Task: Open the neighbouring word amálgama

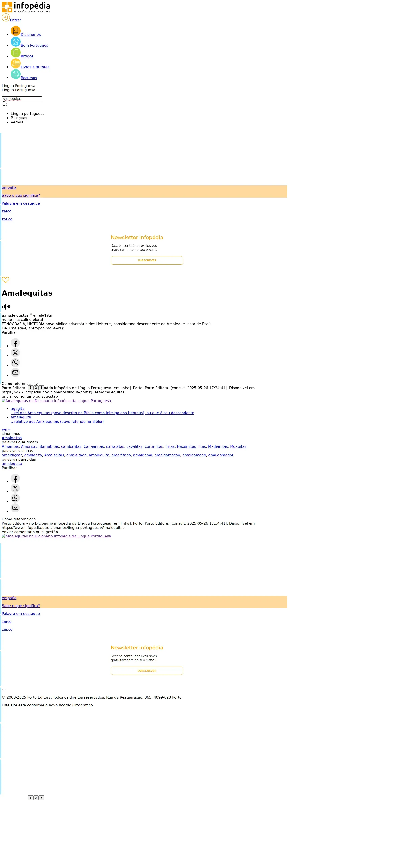Action: 143,455
